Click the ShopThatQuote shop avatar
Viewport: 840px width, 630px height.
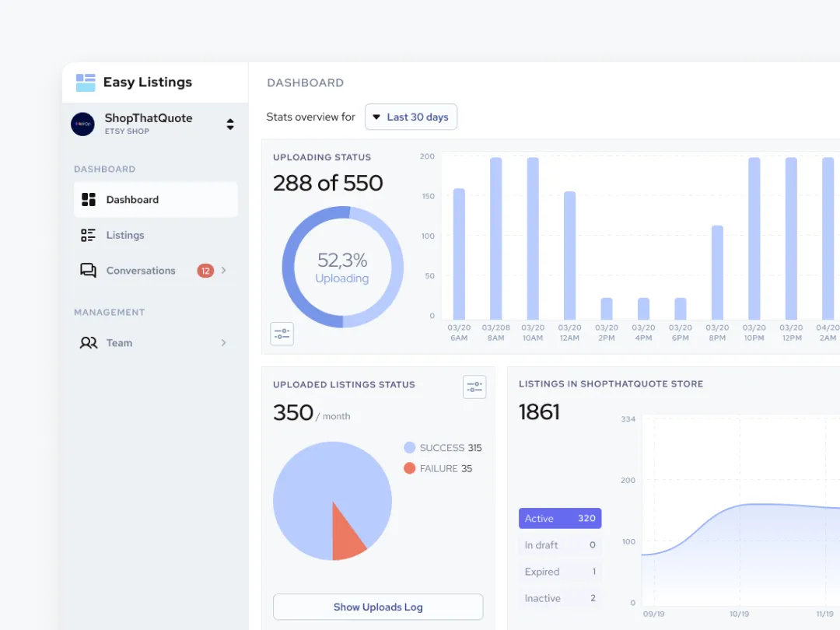point(82,124)
